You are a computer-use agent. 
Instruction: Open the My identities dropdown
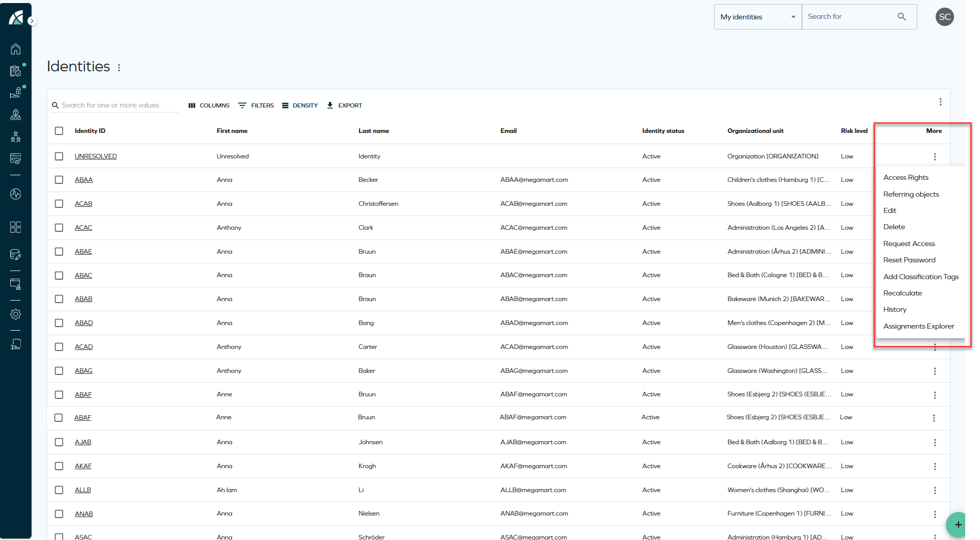[757, 16]
